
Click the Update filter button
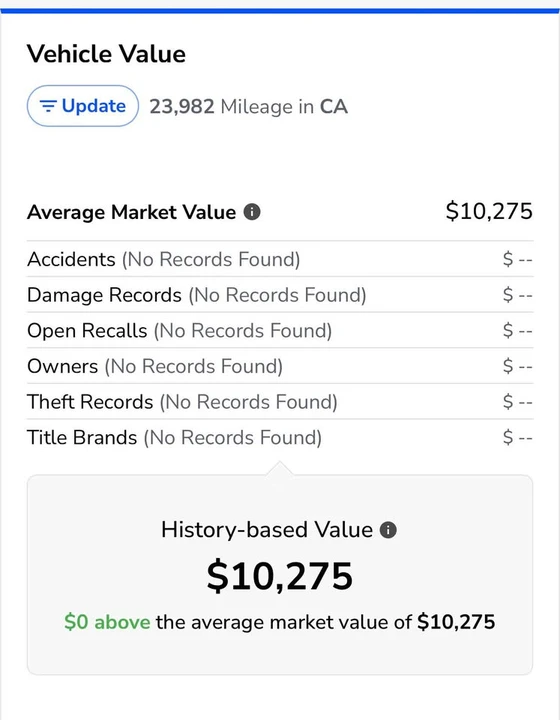[x=83, y=106]
